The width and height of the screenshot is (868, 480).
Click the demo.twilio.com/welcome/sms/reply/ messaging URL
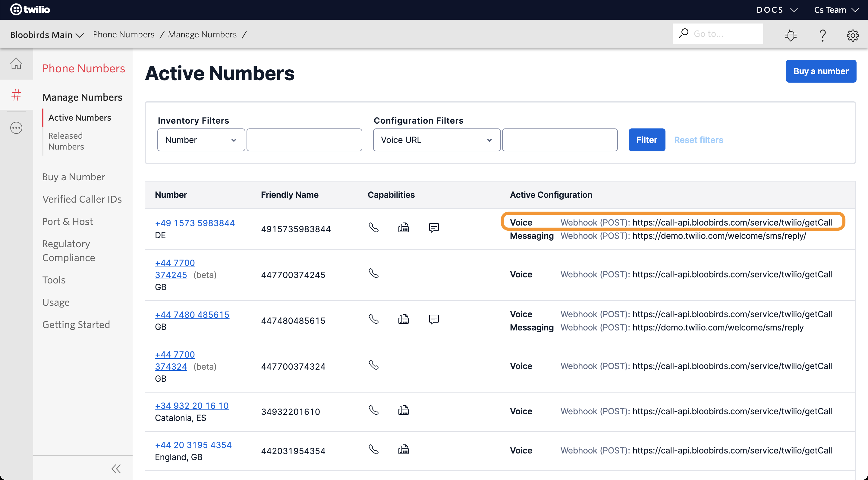719,236
